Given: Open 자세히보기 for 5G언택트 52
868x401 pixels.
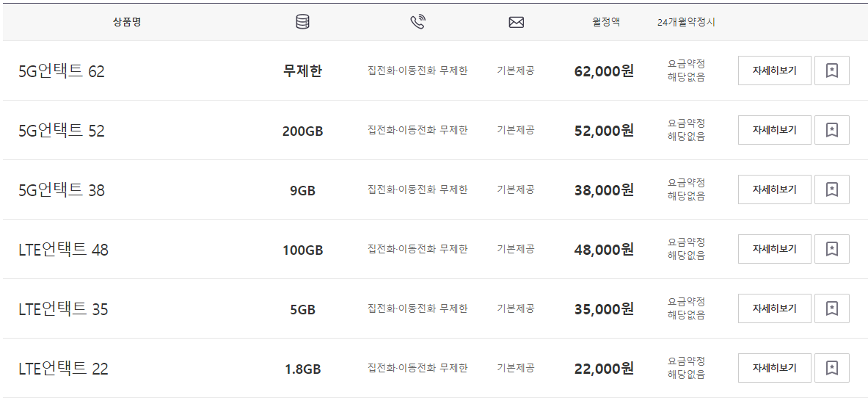Looking at the screenshot, I should point(774,130).
